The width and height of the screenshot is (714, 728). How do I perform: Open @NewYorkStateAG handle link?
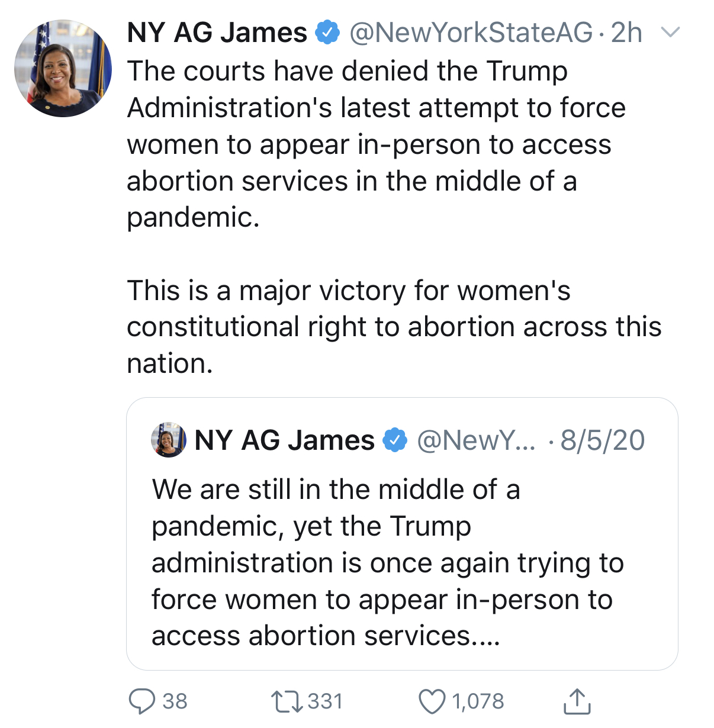tap(471, 33)
